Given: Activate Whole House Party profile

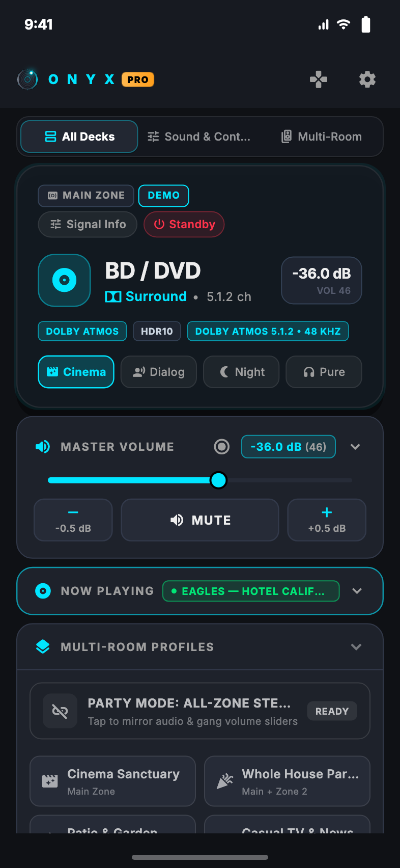Looking at the screenshot, I should tap(287, 781).
